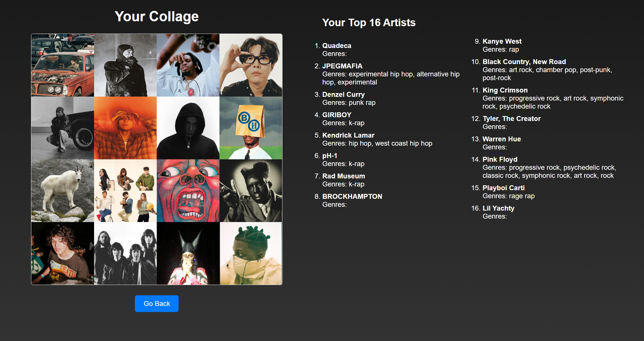
Task: Click the orange-tinted portrait tile
Action: (x=125, y=128)
